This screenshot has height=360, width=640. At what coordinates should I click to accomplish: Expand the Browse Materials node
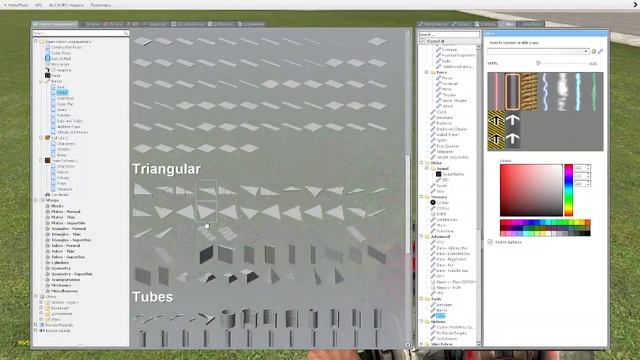tap(36, 325)
